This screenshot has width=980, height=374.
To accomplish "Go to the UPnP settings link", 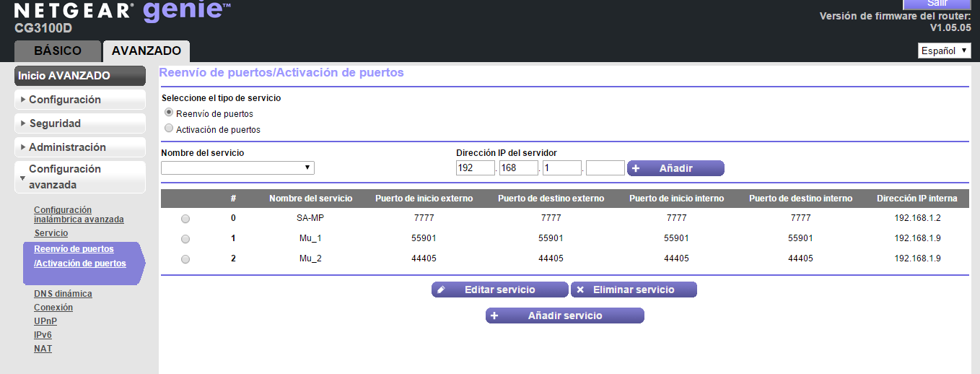I will 45,321.
